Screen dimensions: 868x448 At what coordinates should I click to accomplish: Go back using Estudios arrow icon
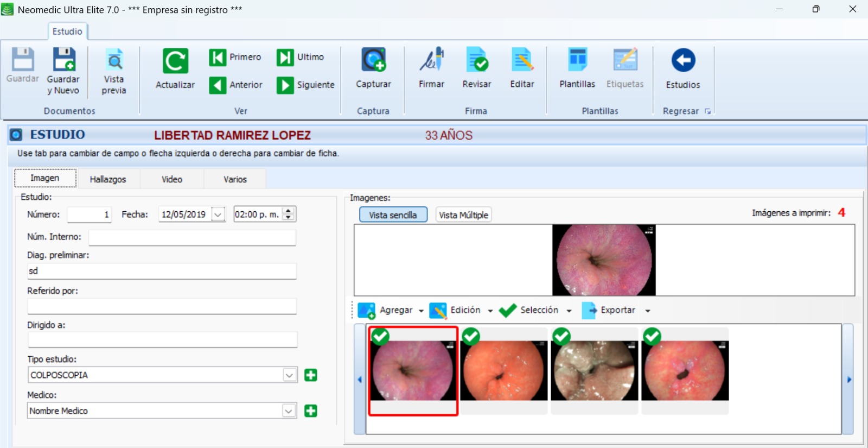click(x=683, y=60)
